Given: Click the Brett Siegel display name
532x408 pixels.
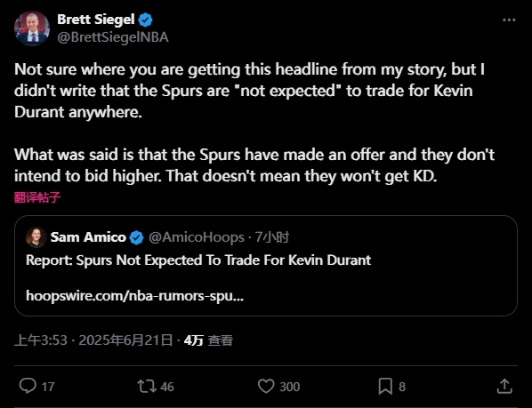Looking at the screenshot, I should [x=96, y=20].
